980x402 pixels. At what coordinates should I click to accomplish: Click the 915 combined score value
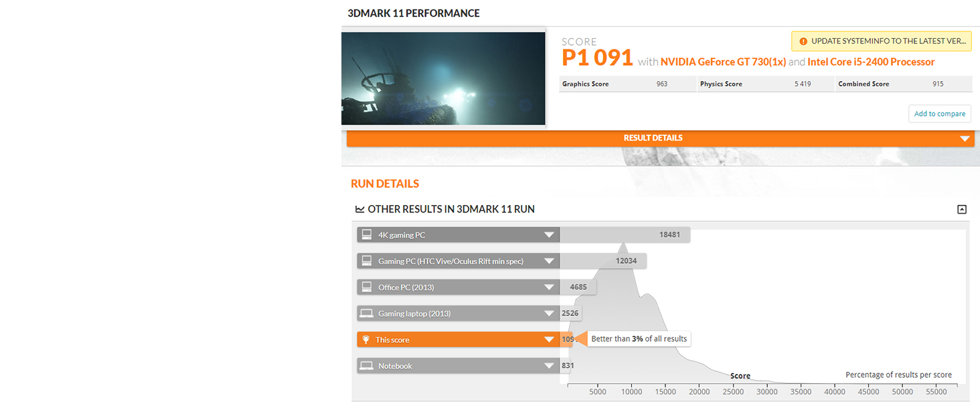[938, 84]
